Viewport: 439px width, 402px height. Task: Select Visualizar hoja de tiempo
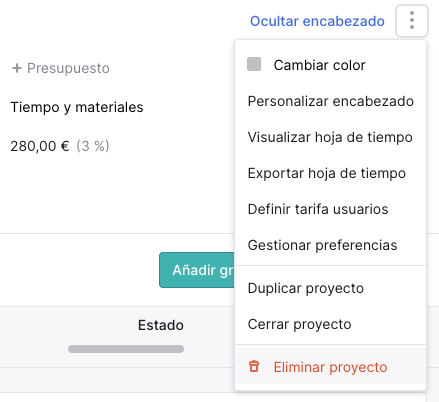pyautogui.click(x=330, y=137)
